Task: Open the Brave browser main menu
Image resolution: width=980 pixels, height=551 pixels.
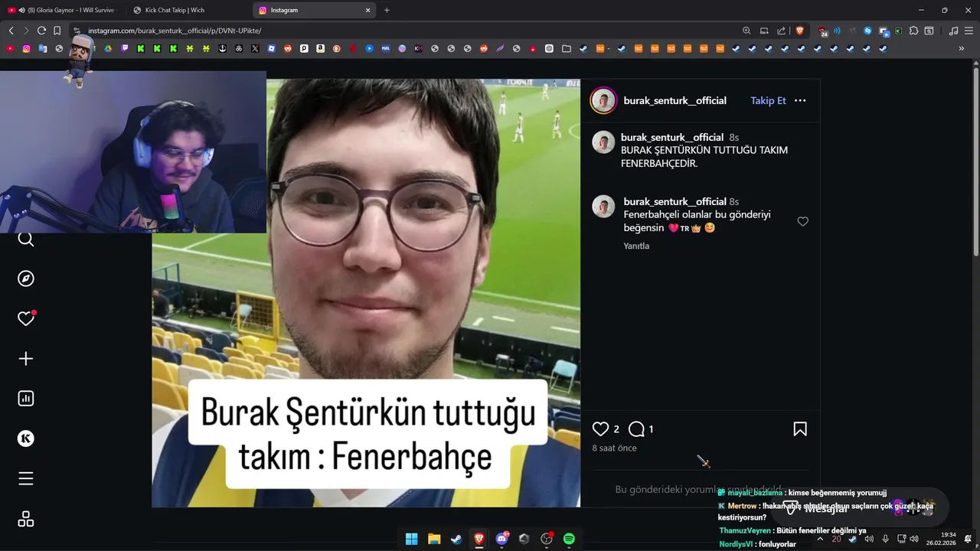Action: point(969,31)
